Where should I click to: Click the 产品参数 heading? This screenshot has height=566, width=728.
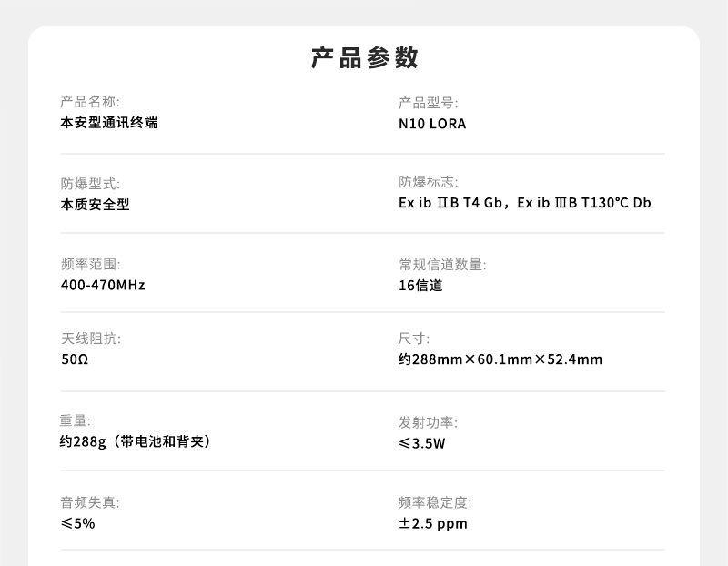point(364,58)
